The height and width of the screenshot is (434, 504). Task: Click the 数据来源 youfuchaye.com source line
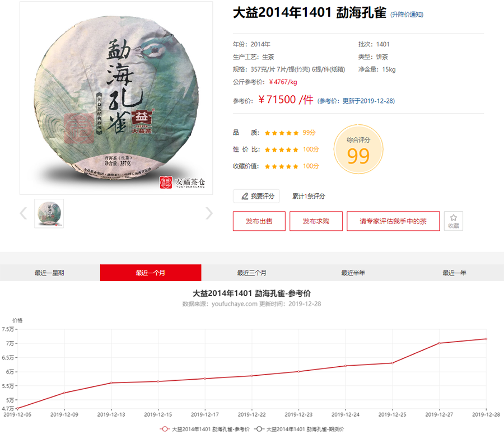click(251, 304)
